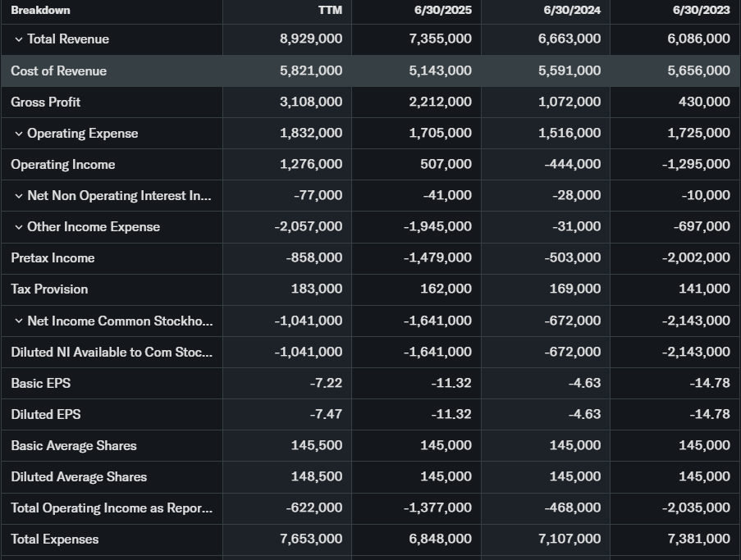Select the Pretax Income row label
This screenshot has width=741, height=560.
pos(53,257)
